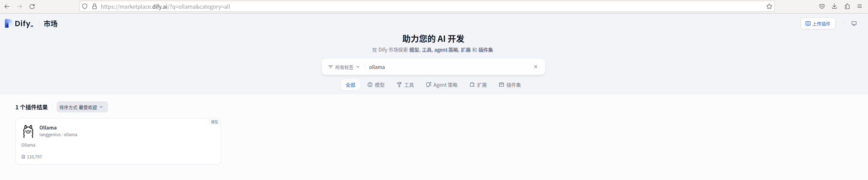The image size is (868, 180).
Task: Bookmark this page with the star icon
Action: (x=769, y=6)
